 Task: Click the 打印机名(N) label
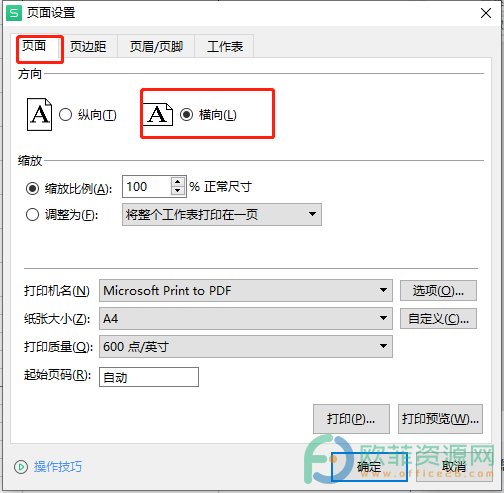coord(57,291)
